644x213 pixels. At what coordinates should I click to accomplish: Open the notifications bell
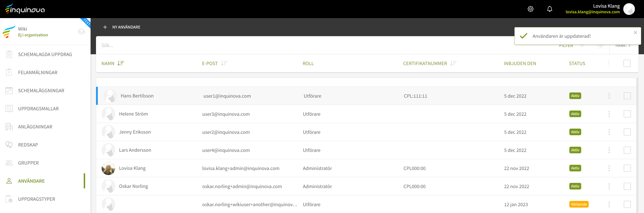point(549,9)
